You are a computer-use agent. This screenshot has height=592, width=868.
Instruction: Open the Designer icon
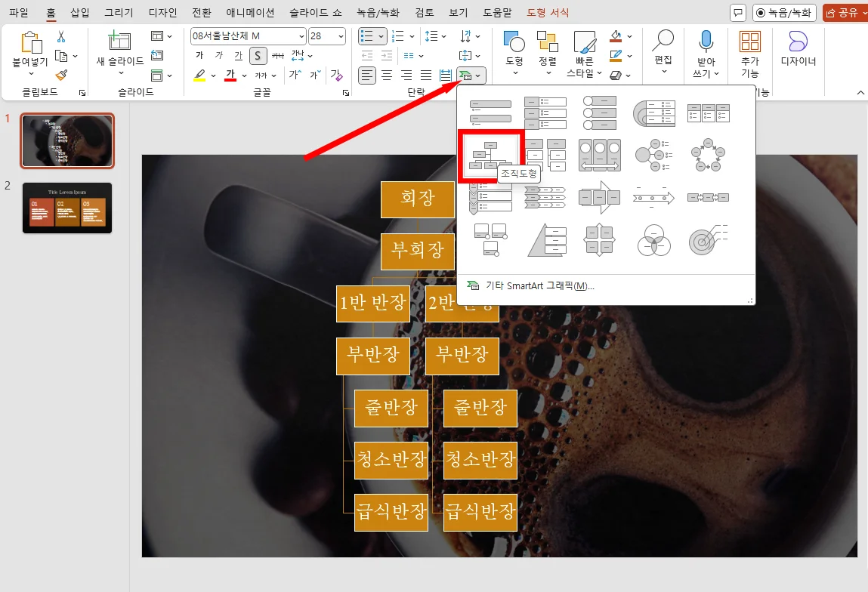coord(798,42)
